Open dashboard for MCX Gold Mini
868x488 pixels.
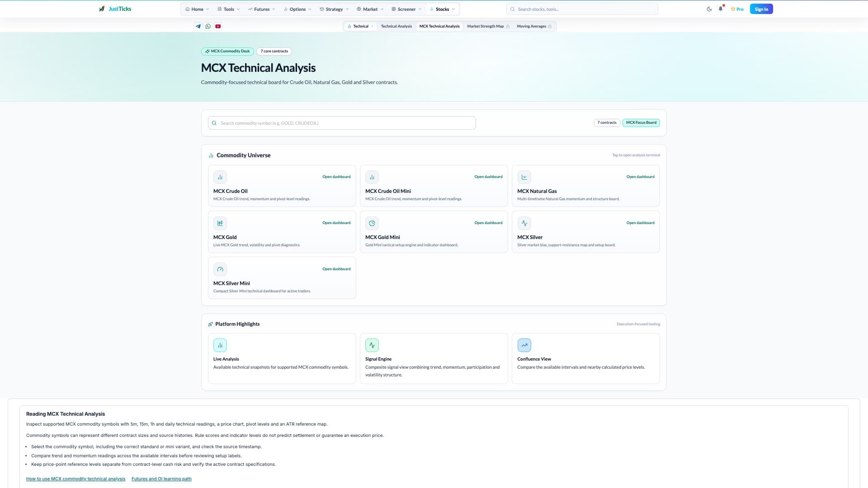pos(488,223)
